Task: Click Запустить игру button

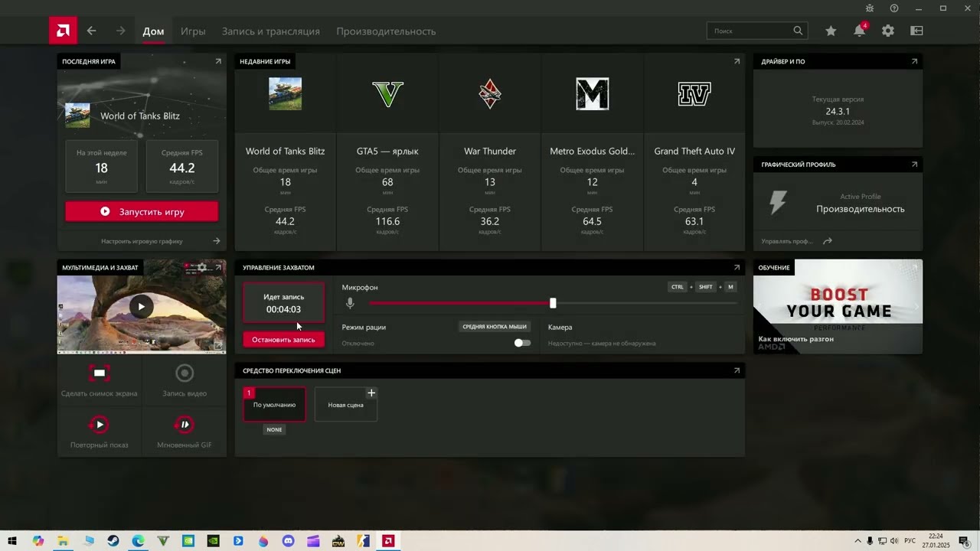Action: (x=142, y=211)
